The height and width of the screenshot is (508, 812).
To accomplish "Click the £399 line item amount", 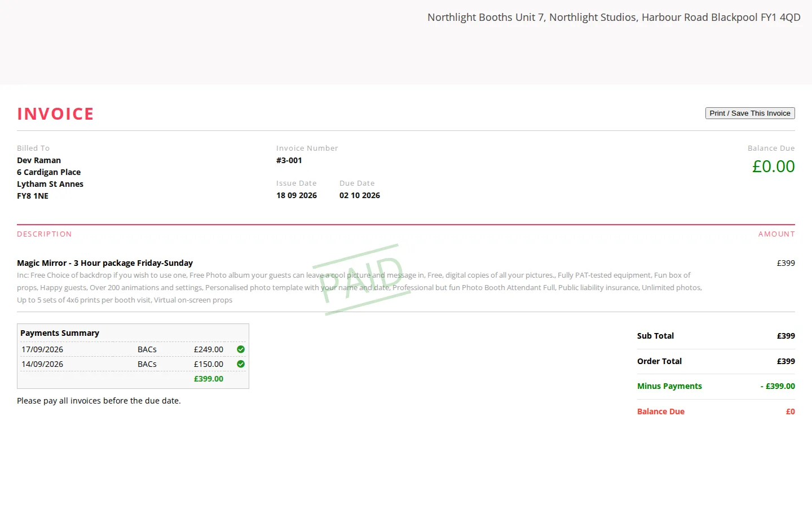I will point(786,263).
